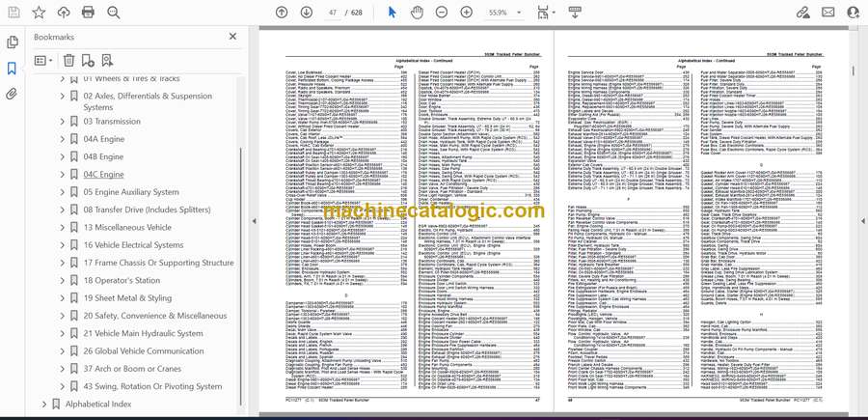Collapse the left navigation pane with arrow
This screenshot has height=420, width=868.
tap(254, 221)
